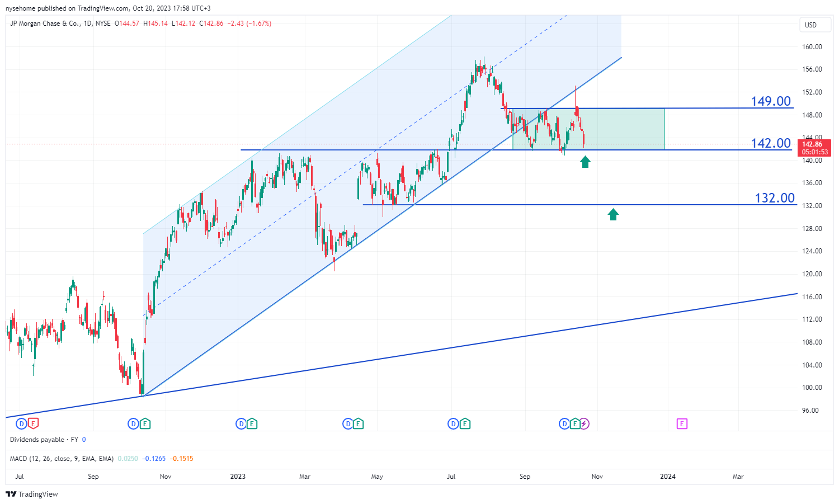The width and height of the screenshot is (839, 504).
Task: Click the high price value H145.14
Action: point(155,23)
